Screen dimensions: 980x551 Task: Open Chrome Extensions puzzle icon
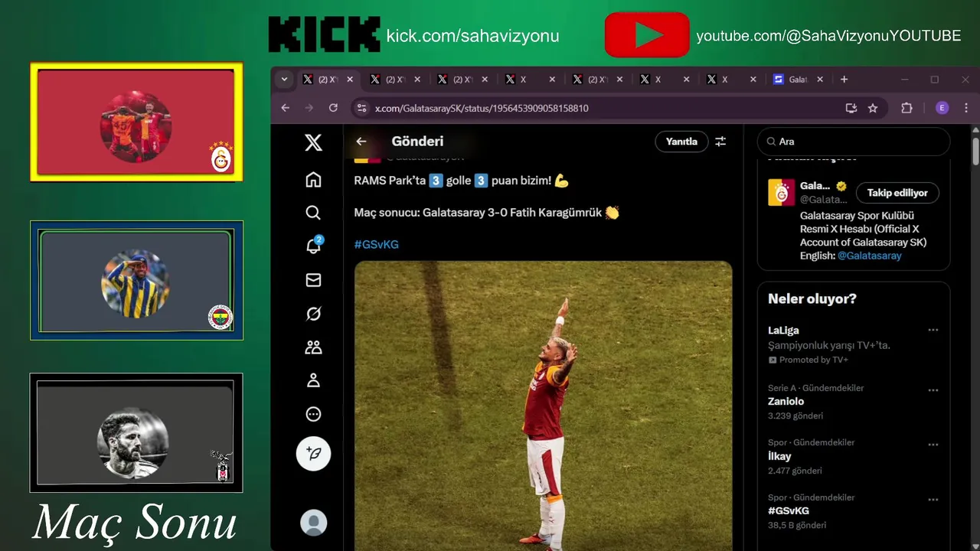click(x=906, y=108)
